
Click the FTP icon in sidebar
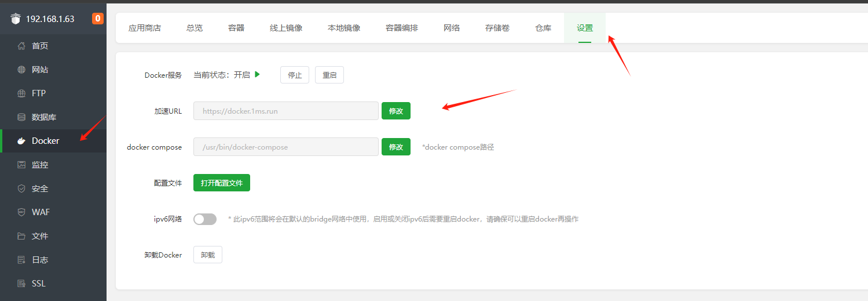pyautogui.click(x=21, y=93)
